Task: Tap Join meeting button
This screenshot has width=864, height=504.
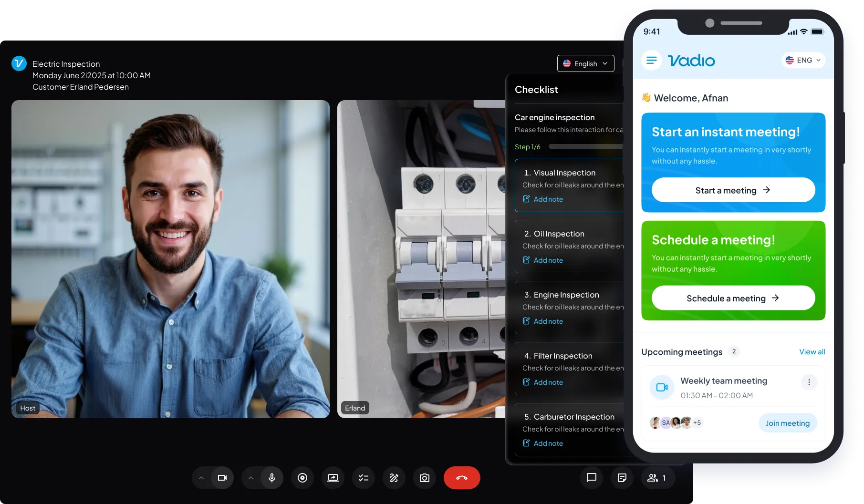Action: point(788,423)
